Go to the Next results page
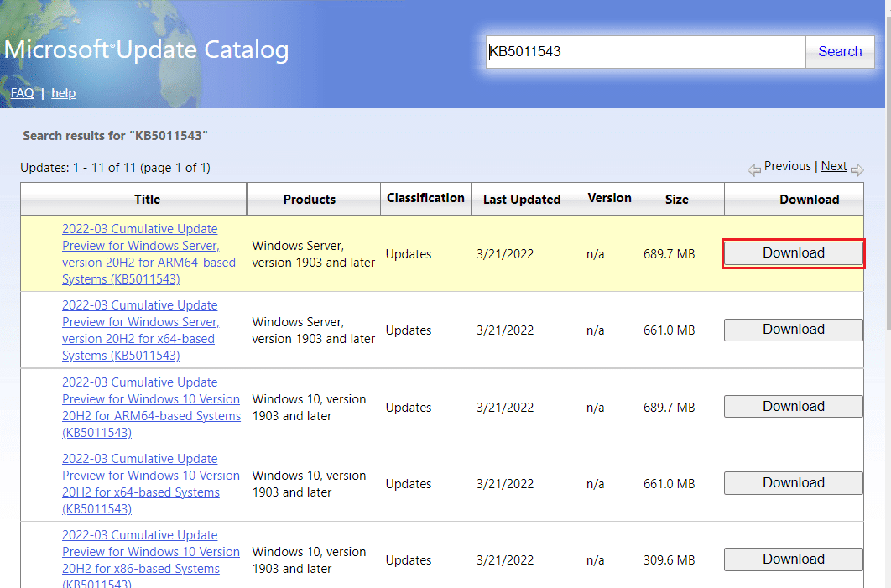 834,166
